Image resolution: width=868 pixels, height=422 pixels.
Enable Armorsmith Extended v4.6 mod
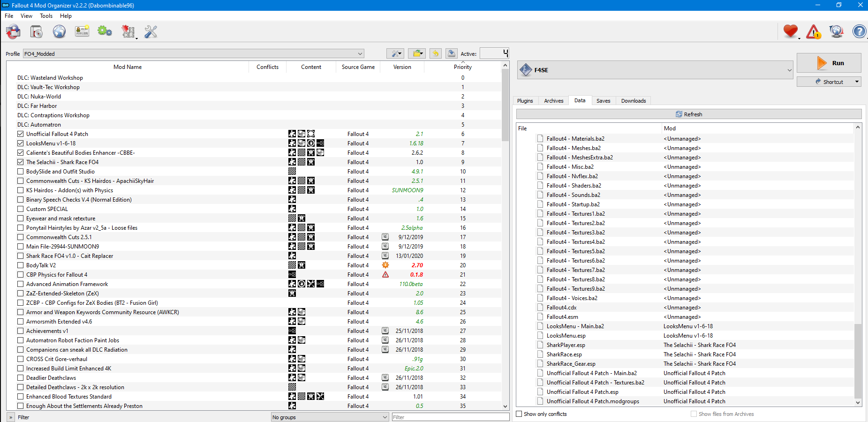[20, 322]
